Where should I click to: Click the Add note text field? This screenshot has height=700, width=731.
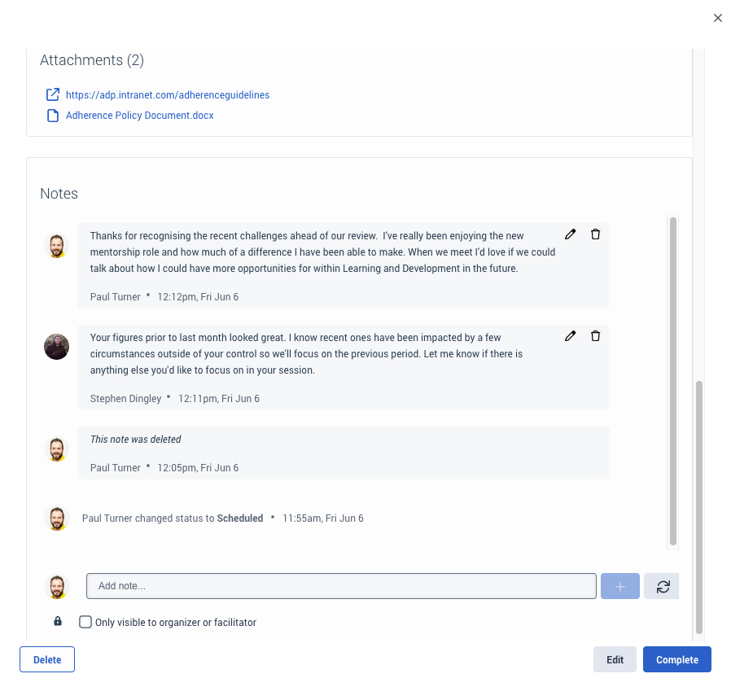tap(341, 586)
